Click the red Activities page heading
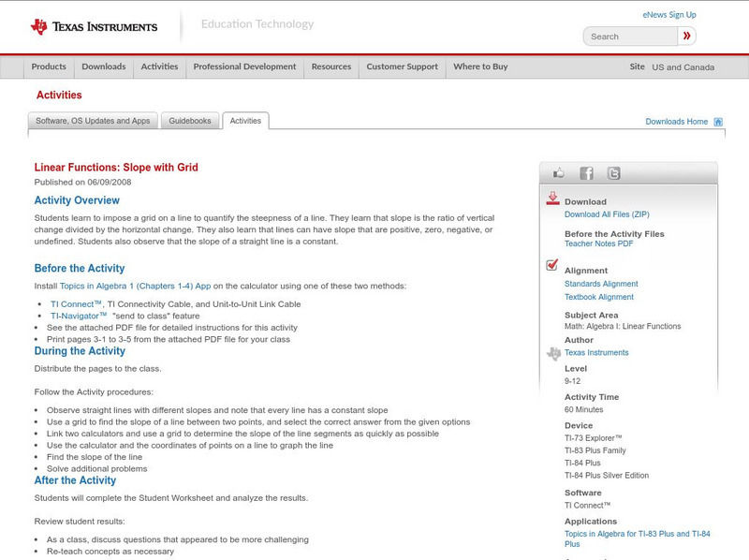 click(x=59, y=96)
